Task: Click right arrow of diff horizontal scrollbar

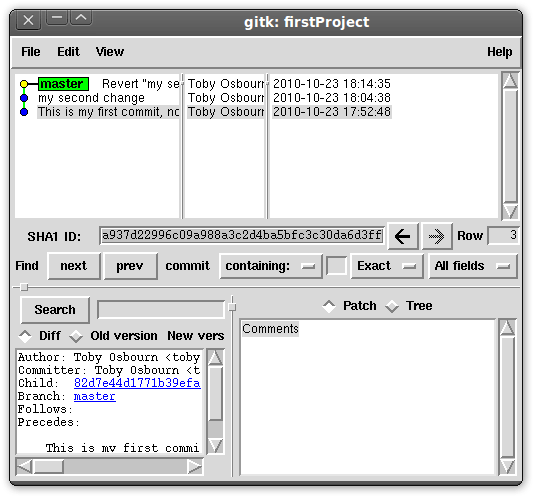Action: [195, 467]
